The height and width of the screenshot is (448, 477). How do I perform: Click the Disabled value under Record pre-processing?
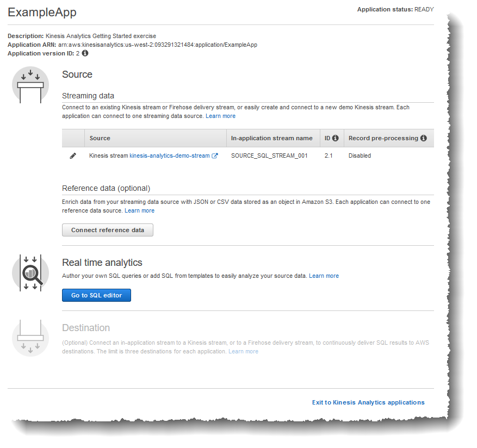[x=358, y=155]
